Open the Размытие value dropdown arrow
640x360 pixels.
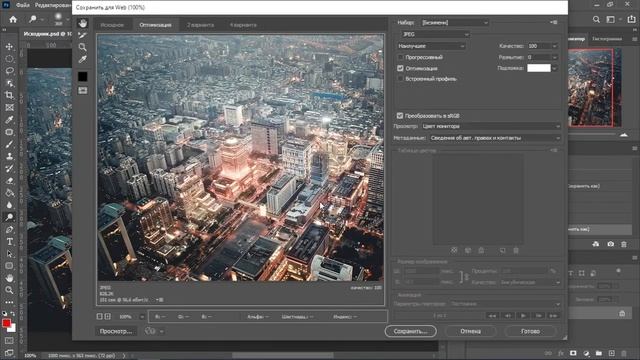click(554, 58)
